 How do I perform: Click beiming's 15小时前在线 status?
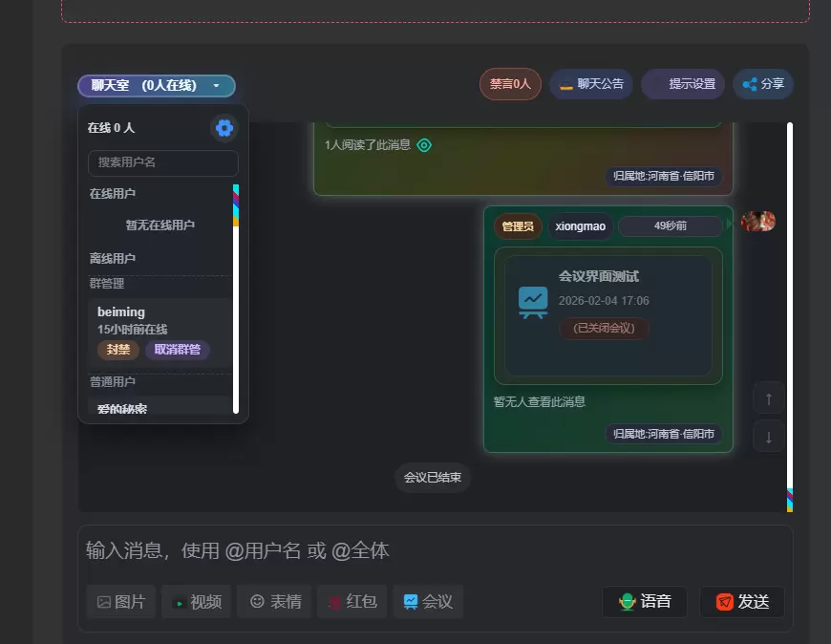[x=132, y=329]
